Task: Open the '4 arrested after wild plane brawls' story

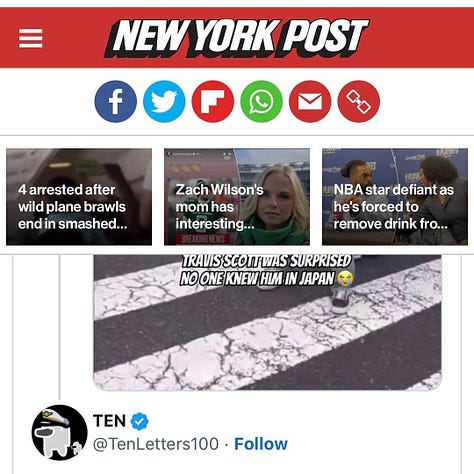Action: 79,197
